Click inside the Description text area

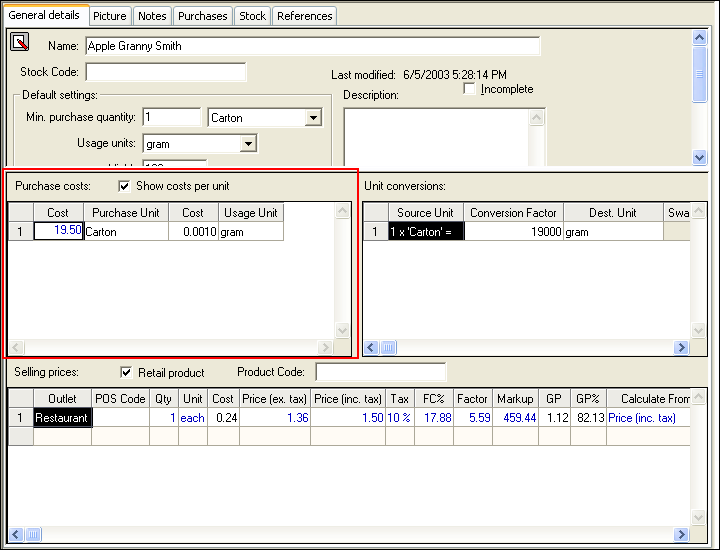[437, 137]
